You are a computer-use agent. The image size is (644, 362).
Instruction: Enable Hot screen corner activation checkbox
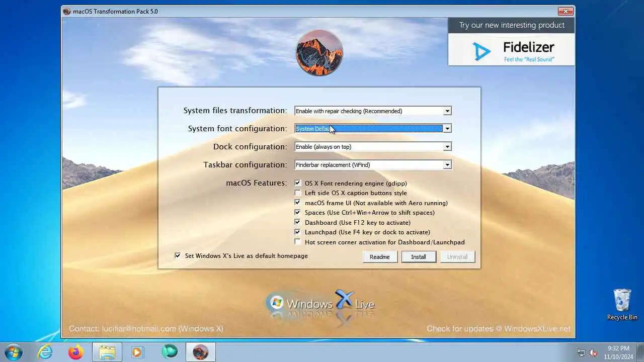pos(298,242)
